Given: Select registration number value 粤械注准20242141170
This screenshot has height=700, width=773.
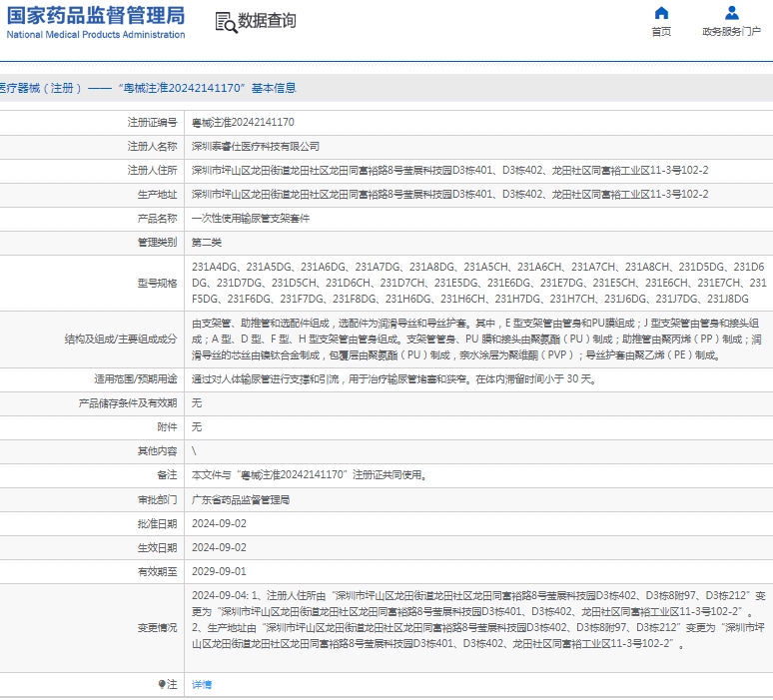Looking at the screenshot, I should click(x=243, y=122).
